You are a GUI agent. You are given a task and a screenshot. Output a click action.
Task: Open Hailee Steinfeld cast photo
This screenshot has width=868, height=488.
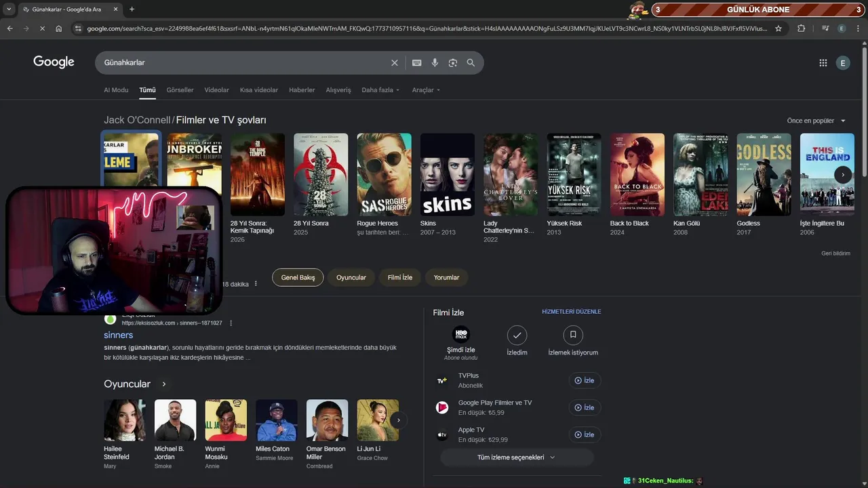[125, 420]
